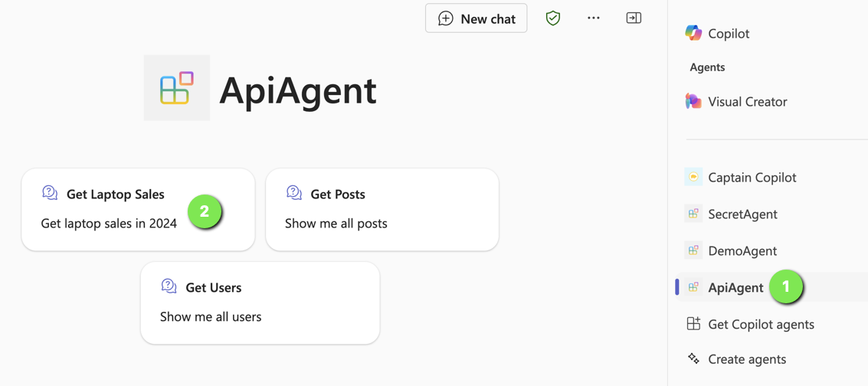
Task: Open the three-dot more options menu
Action: tap(594, 18)
